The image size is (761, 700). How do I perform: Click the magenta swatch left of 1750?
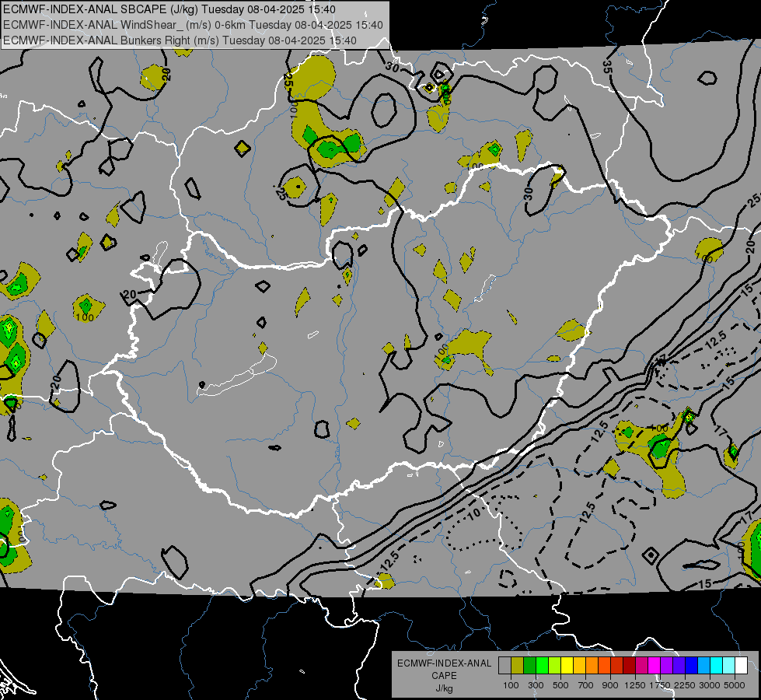point(655,665)
